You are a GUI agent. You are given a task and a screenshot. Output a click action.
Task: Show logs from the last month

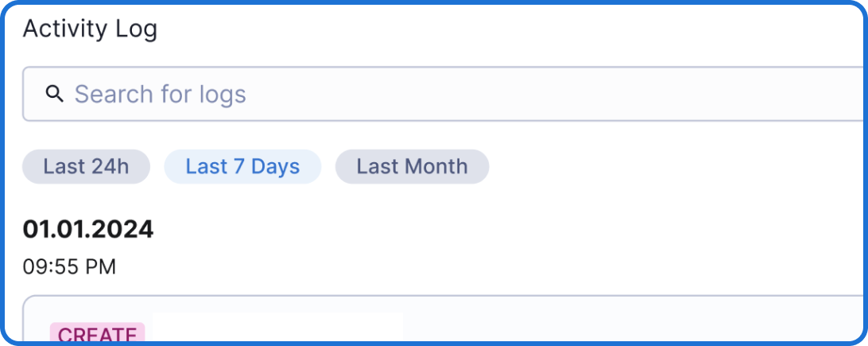[412, 167]
